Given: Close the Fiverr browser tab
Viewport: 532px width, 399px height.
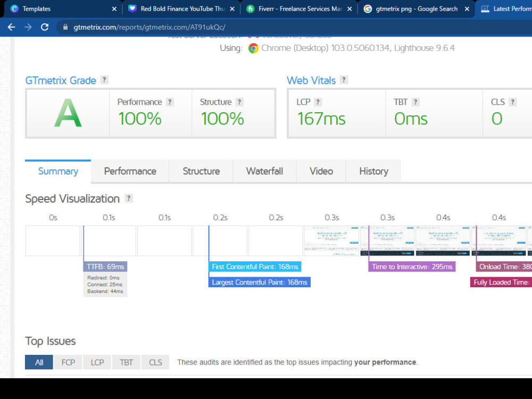Looking at the screenshot, I should point(350,9).
